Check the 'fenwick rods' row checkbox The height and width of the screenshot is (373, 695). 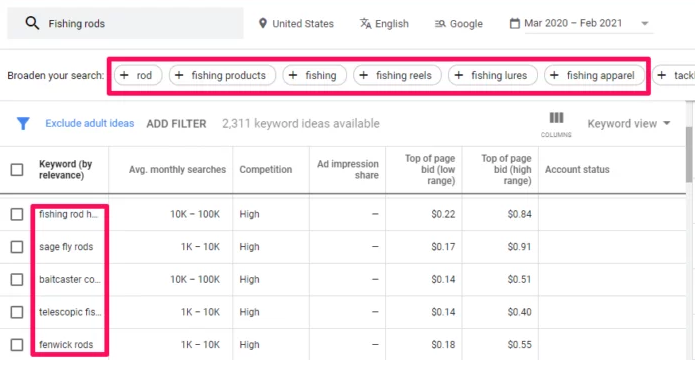tap(17, 345)
